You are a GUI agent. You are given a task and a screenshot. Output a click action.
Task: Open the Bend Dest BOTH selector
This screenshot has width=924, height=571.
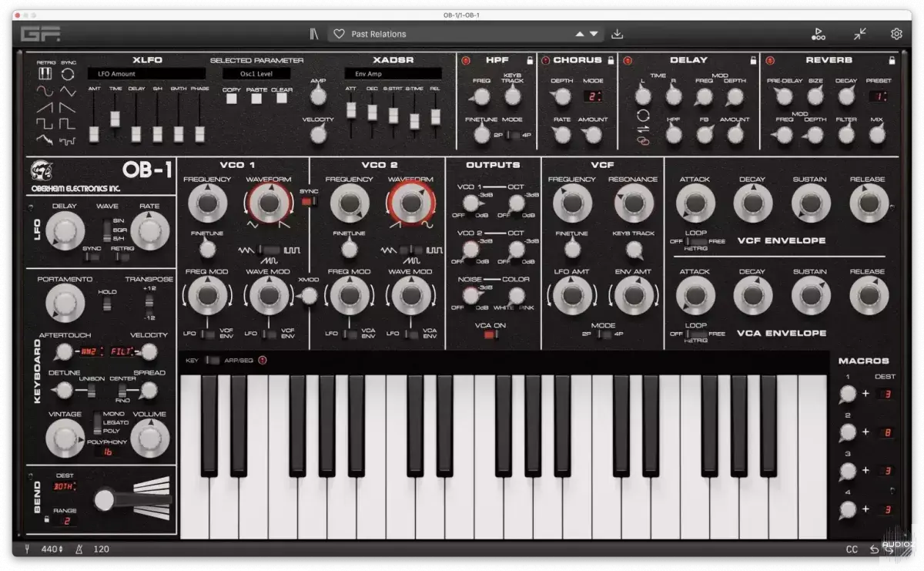(64, 488)
